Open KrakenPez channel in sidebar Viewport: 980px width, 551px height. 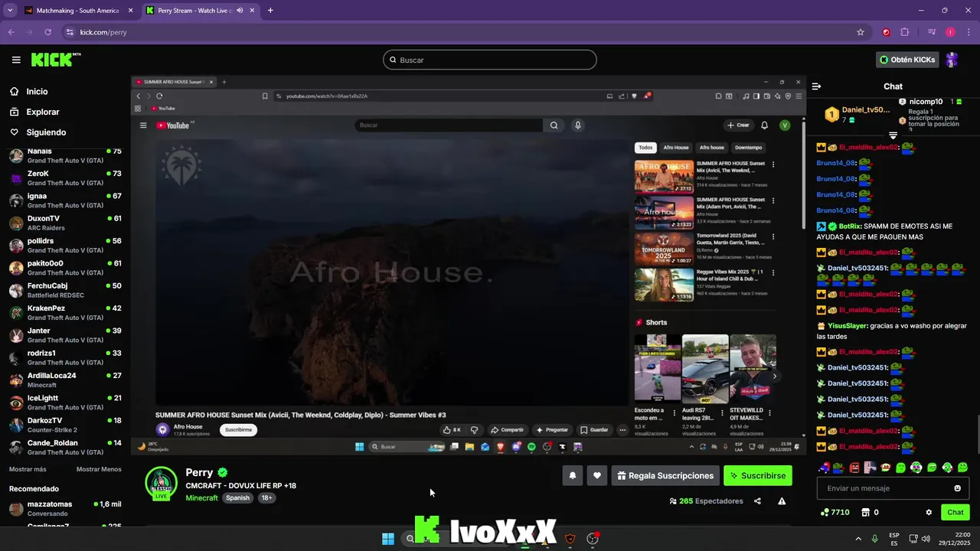65,313
